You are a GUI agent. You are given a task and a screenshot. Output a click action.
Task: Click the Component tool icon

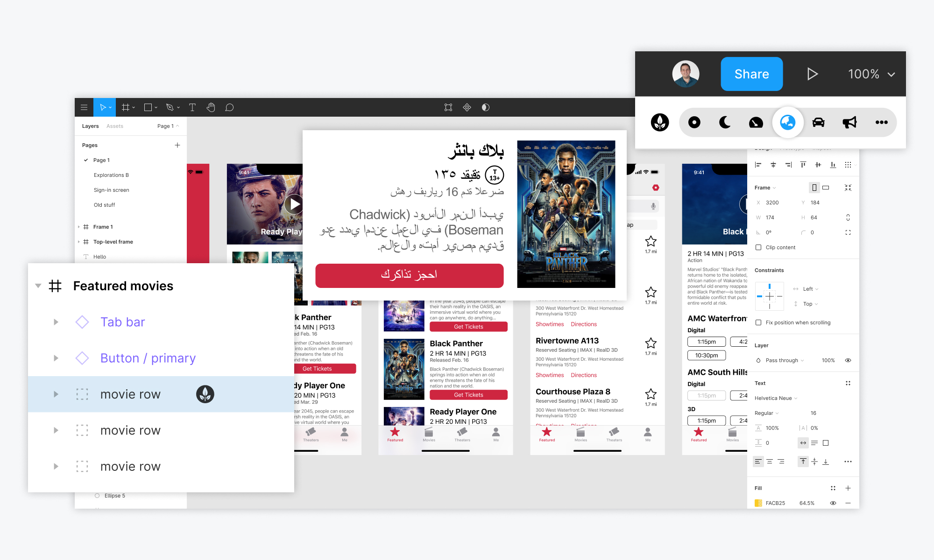point(467,107)
